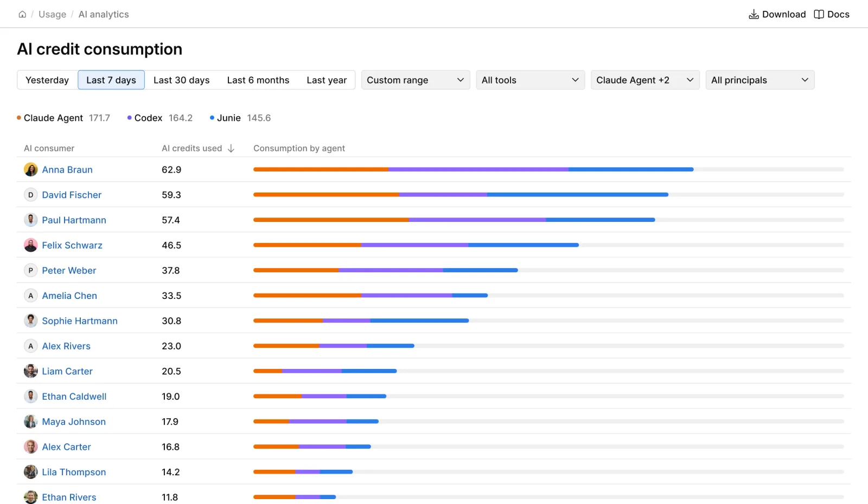The image size is (868, 504).
Task: Click Ethan Rivers' avatar
Action: [31, 497]
